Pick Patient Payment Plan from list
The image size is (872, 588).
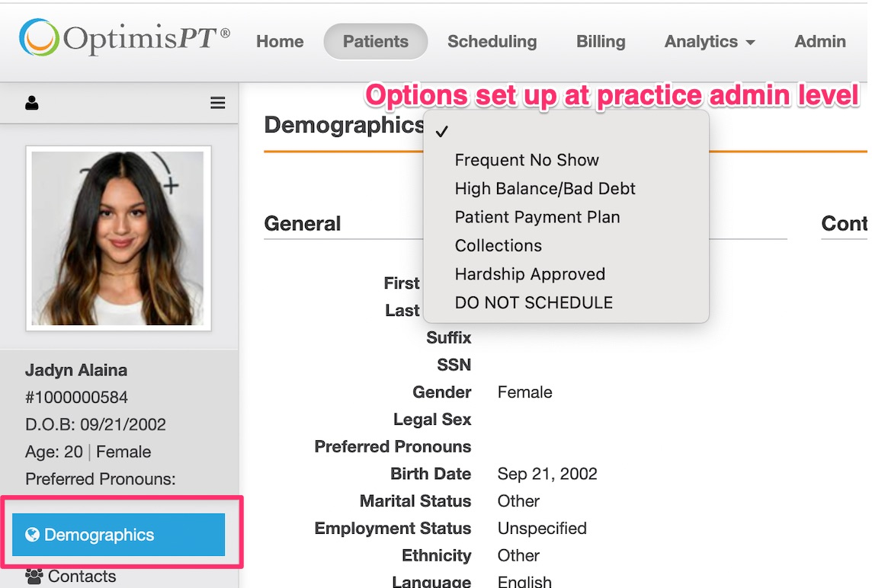pos(537,217)
